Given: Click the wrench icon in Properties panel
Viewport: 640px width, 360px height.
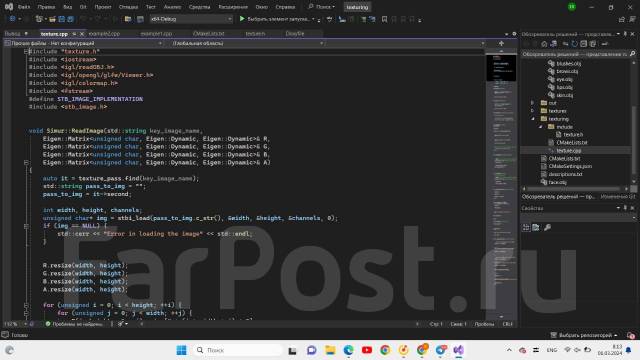Looking at the screenshot, I should click(x=547, y=227).
